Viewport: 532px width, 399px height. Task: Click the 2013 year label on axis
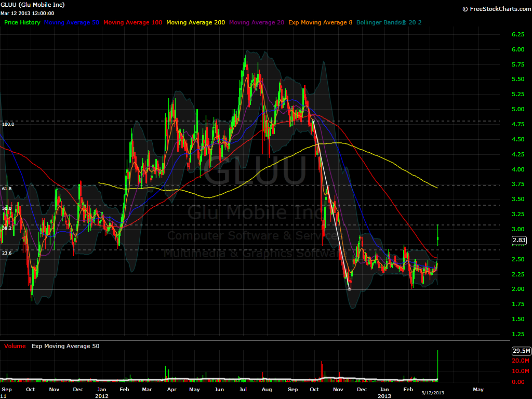coord(384,396)
